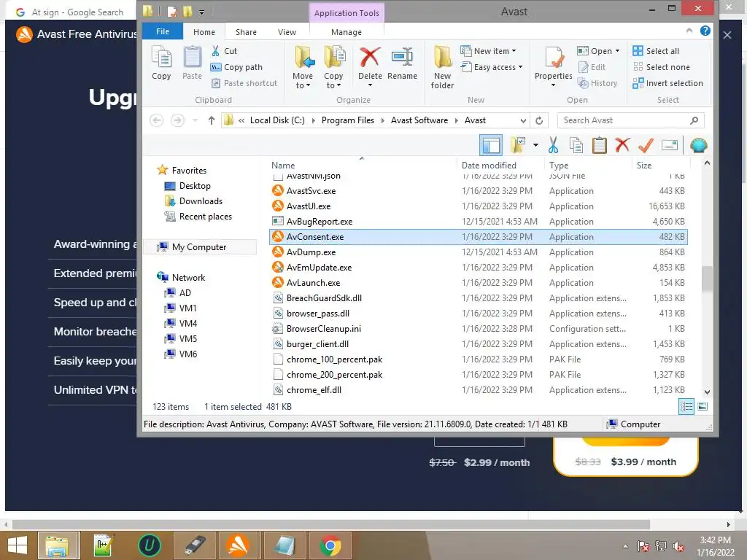Collapse the ribbon using the chevron
This screenshot has width=747, height=560.
pyautogui.click(x=689, y=31)
